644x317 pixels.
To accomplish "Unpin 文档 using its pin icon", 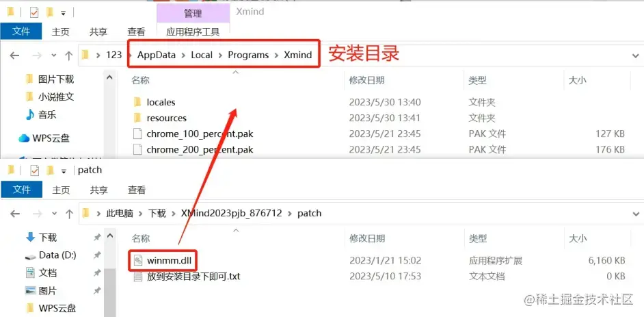I will (97, 272).
